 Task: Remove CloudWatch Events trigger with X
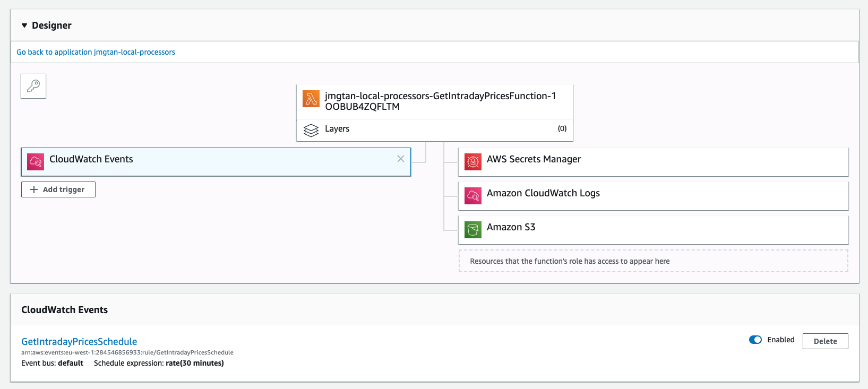[x=401, y=159]
